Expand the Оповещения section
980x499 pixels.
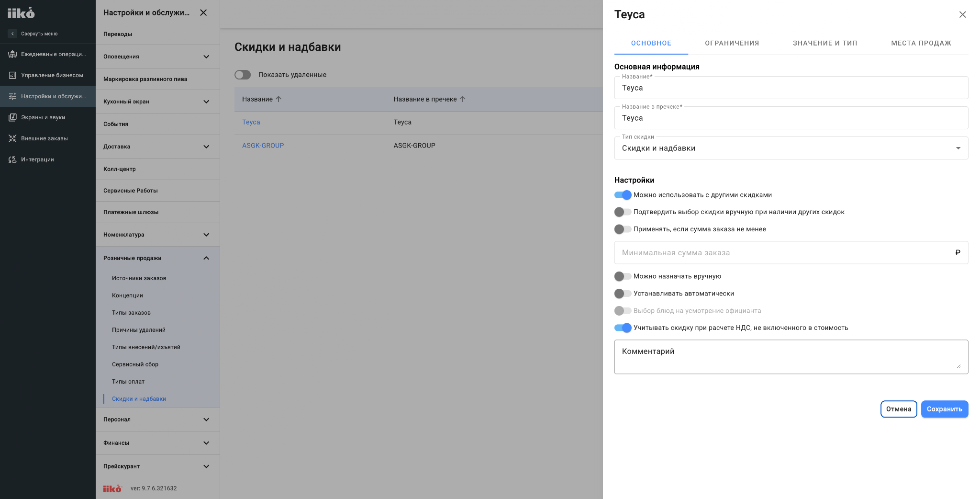coord(206,57)
